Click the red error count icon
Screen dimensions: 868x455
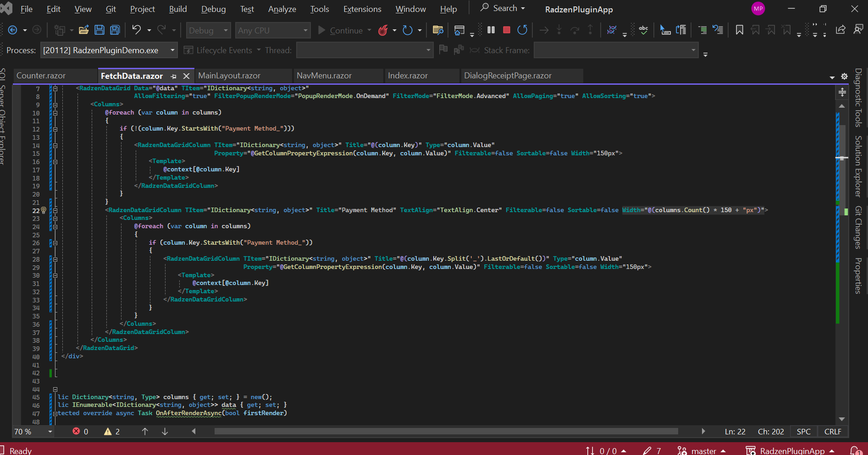coord(76,431)
